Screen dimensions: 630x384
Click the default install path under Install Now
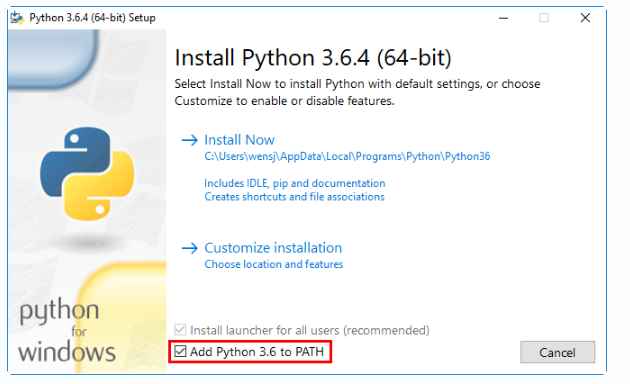tap(347, 156)
